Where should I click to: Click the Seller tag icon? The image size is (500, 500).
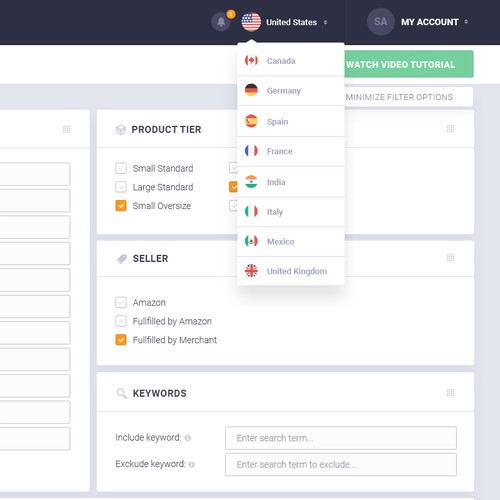(122, 259)
